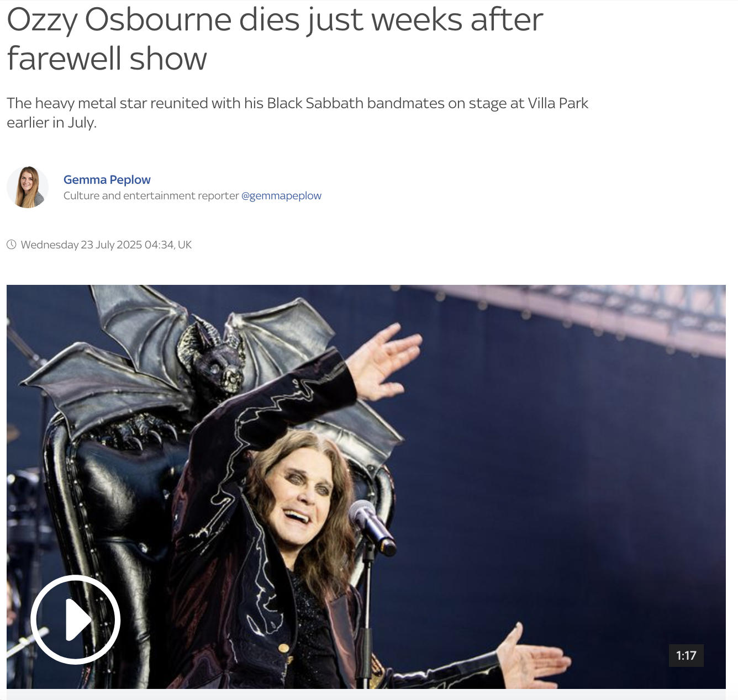Image resolution: width=738 pixels, height=700 pixels.
Task: Click the Wednesday 23 July 2025 timestamp
Action: 106,245
